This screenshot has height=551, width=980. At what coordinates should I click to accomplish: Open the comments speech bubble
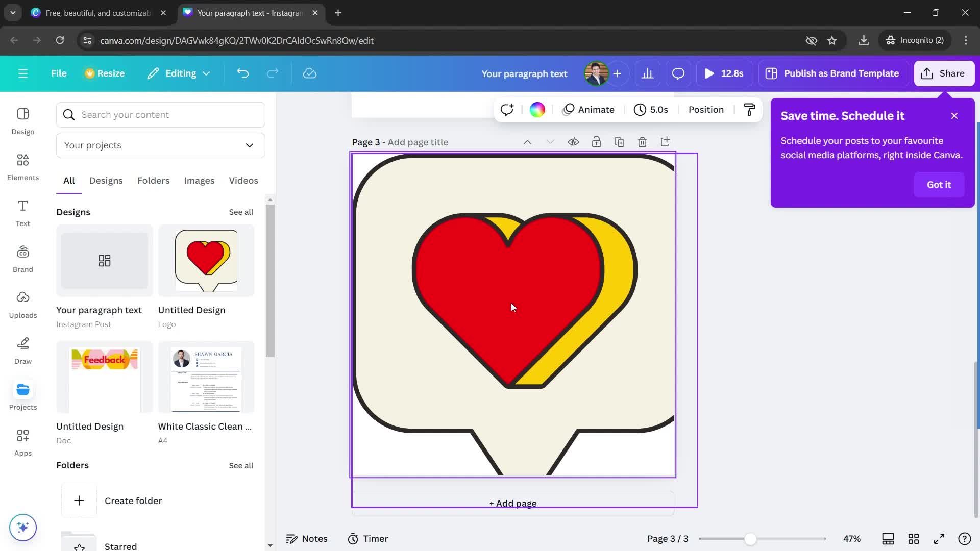pos(678,73)
